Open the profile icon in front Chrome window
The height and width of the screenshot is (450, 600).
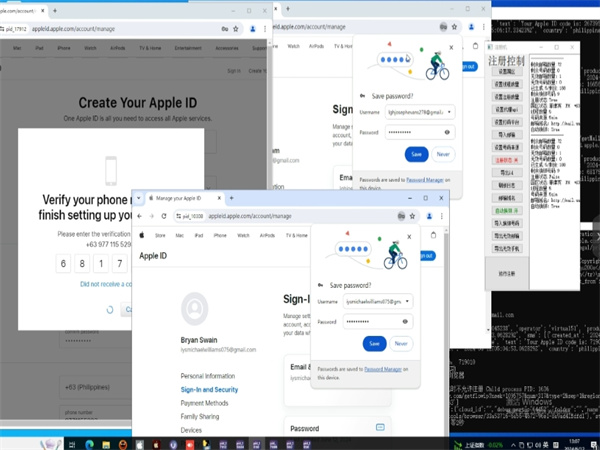(431, 216)
